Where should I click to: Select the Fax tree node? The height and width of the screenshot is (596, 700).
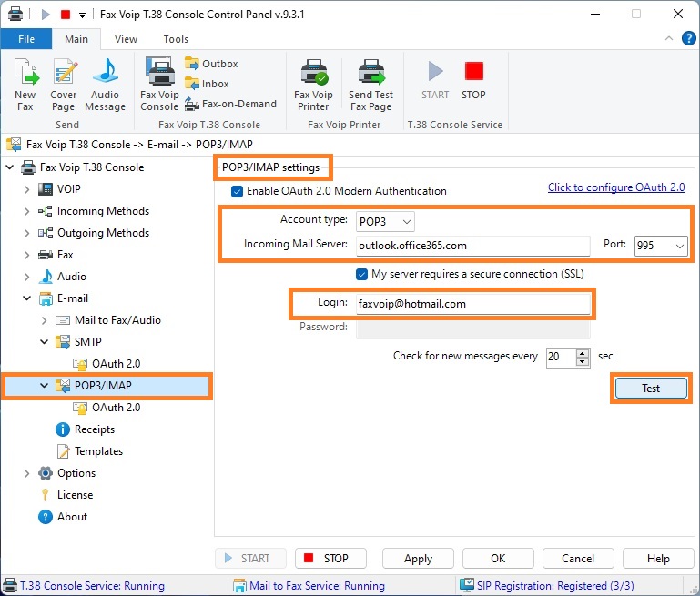[56, 255]
